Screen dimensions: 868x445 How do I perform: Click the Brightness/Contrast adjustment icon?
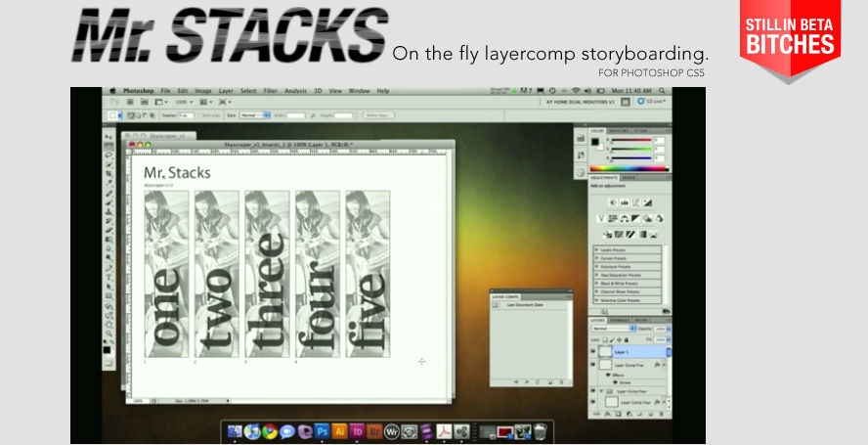click(613, 202)
